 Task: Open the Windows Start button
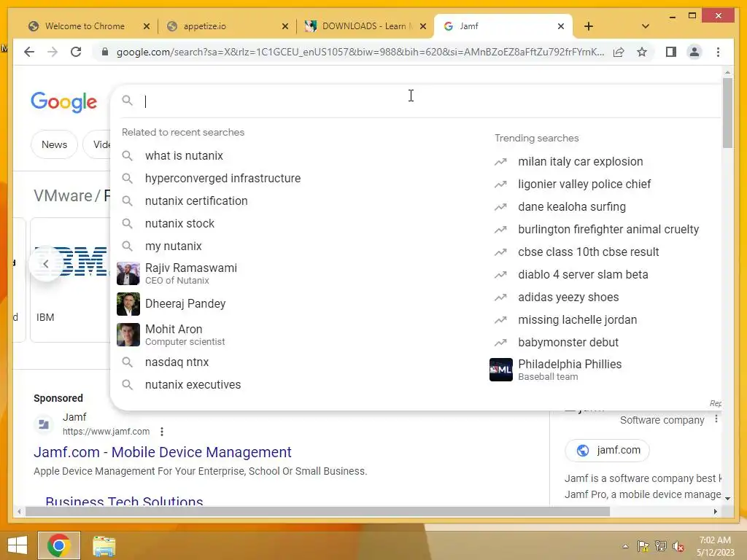coord(18,545)
